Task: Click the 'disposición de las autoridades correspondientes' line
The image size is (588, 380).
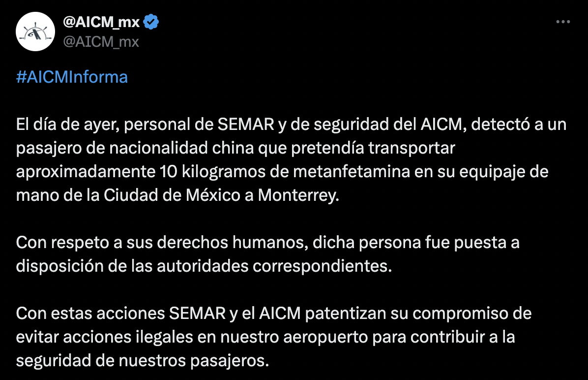Action: 204,266
